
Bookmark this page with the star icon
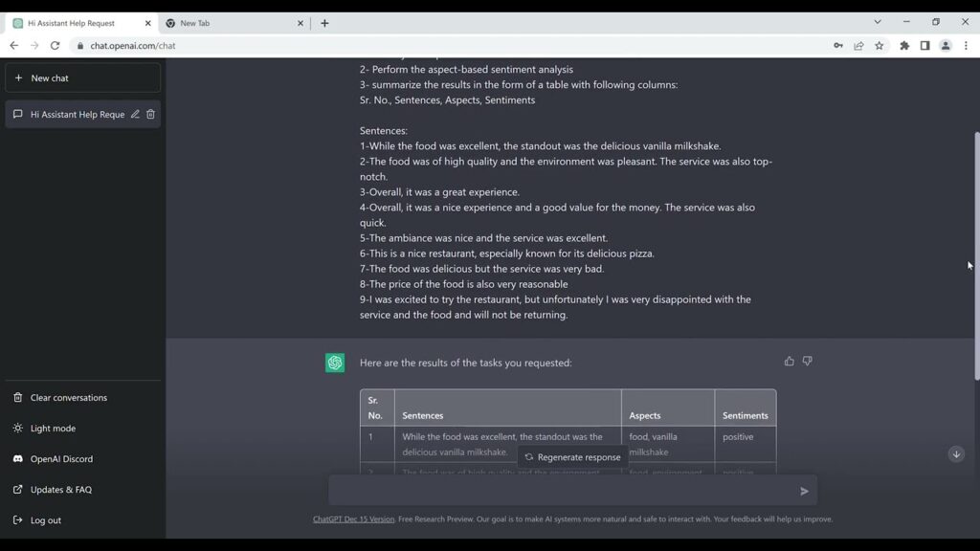[880, 46]
